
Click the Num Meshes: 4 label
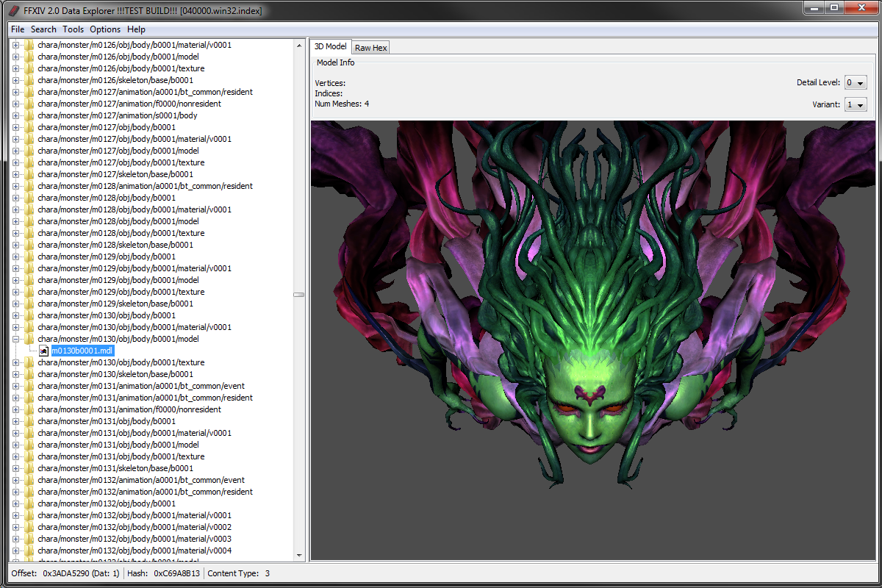point(342,104)
